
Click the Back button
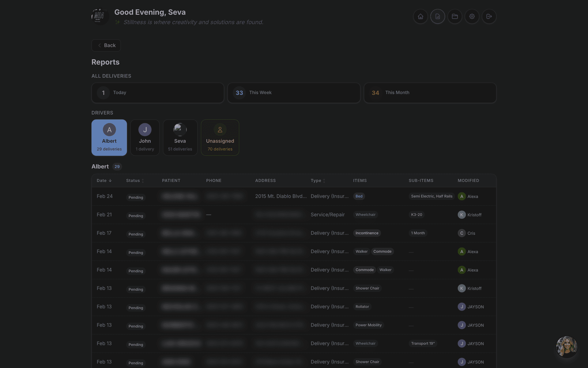(106, 45)
